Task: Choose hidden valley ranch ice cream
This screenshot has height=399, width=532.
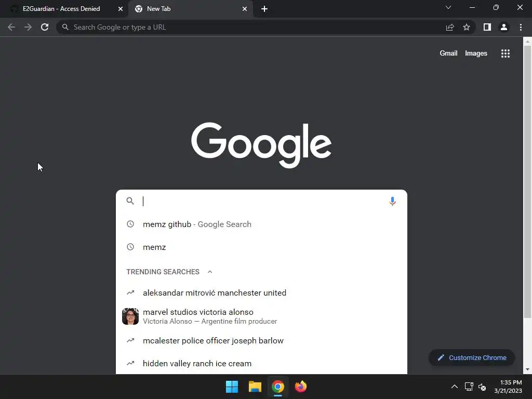Action: point(261,363)
